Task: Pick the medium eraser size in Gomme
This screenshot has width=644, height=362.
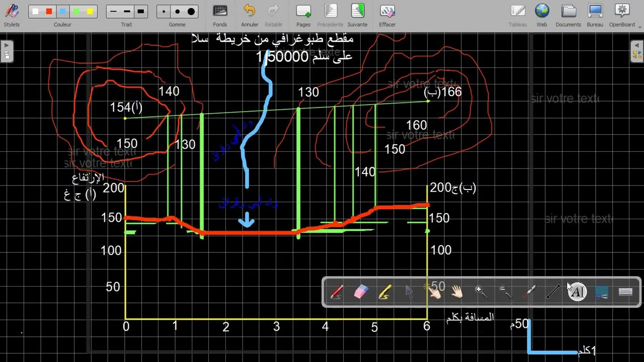Action: 177,11
